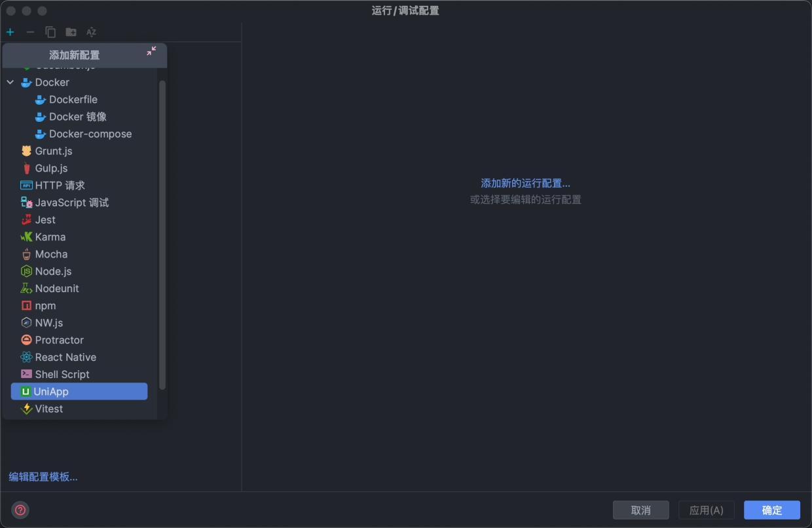Screen dimensions: 812x528
Task: Click the Dockerfile whale icon
Action: pyautogui.click(x=41, y=100)
